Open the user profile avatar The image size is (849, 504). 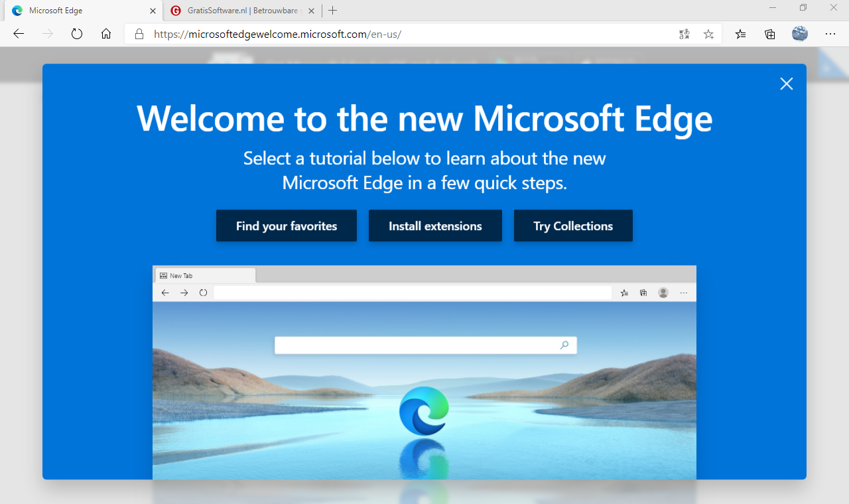coord(800,34)
